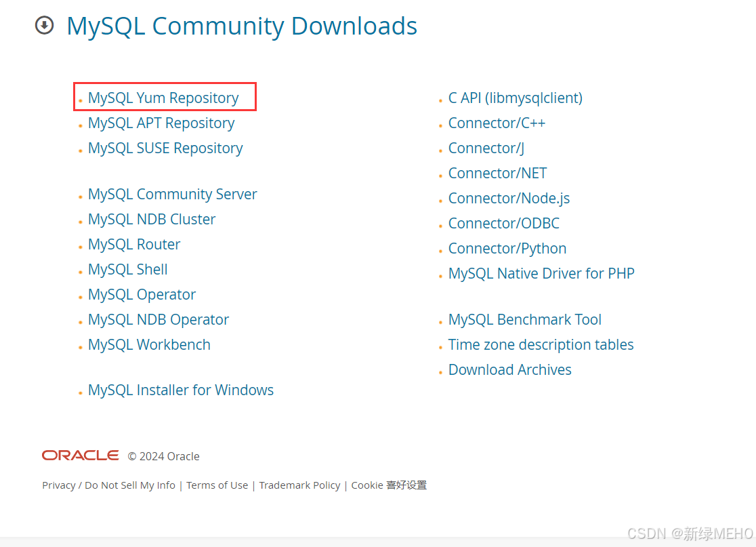
Task: Click the download circle icon beside the heading
Action: tap(44, 25)
